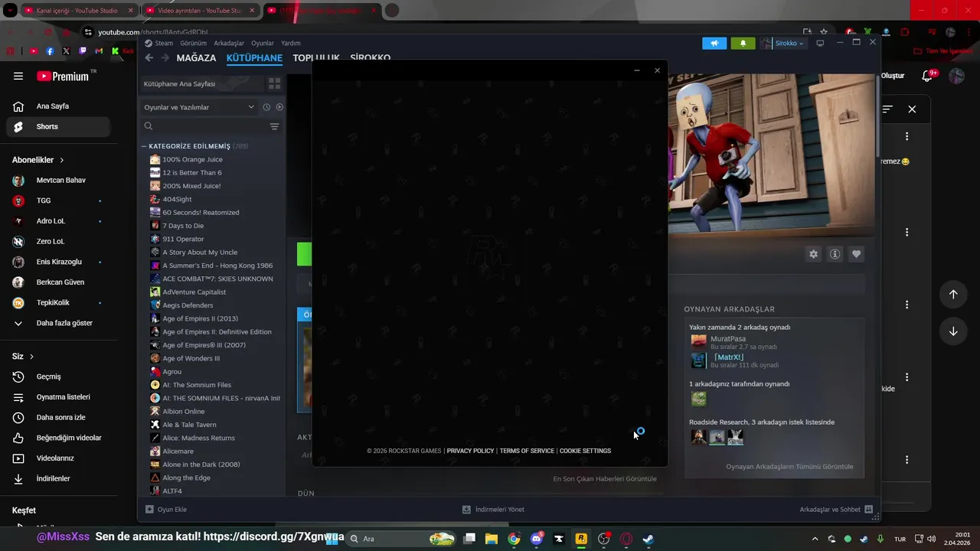This screenshot has width=980, height=551.
Task: Expand the Siz section in YouTube
Action: (23, 357)
